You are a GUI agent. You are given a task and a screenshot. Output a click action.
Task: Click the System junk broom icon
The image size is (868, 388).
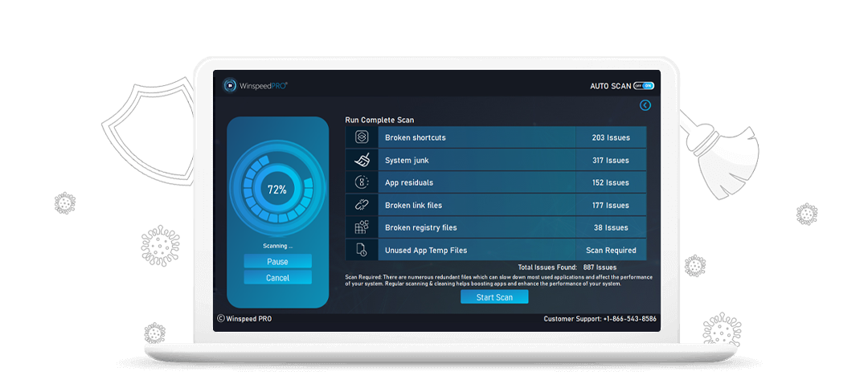[x=362, y=160]
